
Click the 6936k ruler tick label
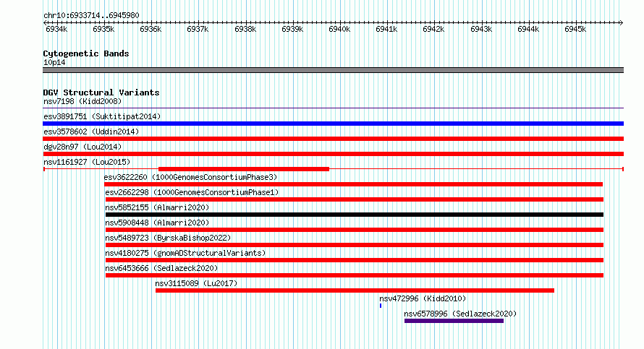151,29
